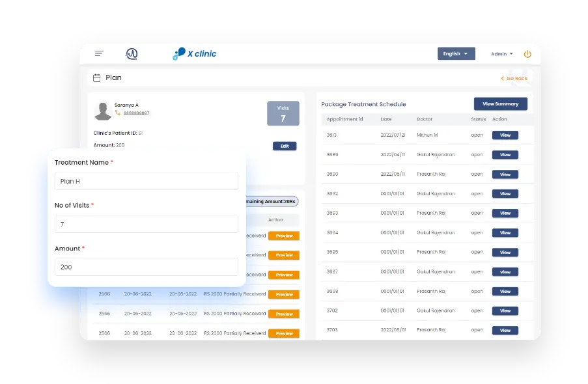588x384 pixels.
Task: Click the No of Visits field
Action: coord(146,225)
